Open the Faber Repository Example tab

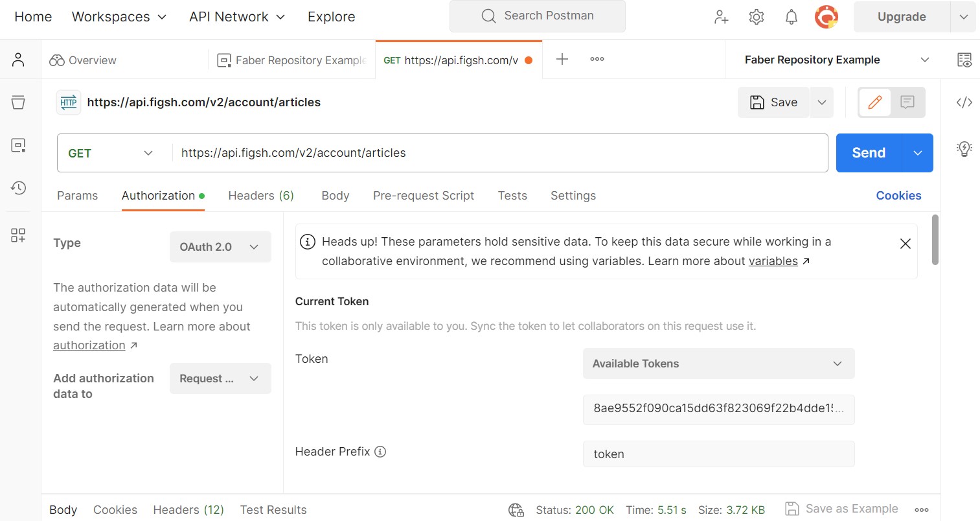pyautogui.click(x=292, y=60)
